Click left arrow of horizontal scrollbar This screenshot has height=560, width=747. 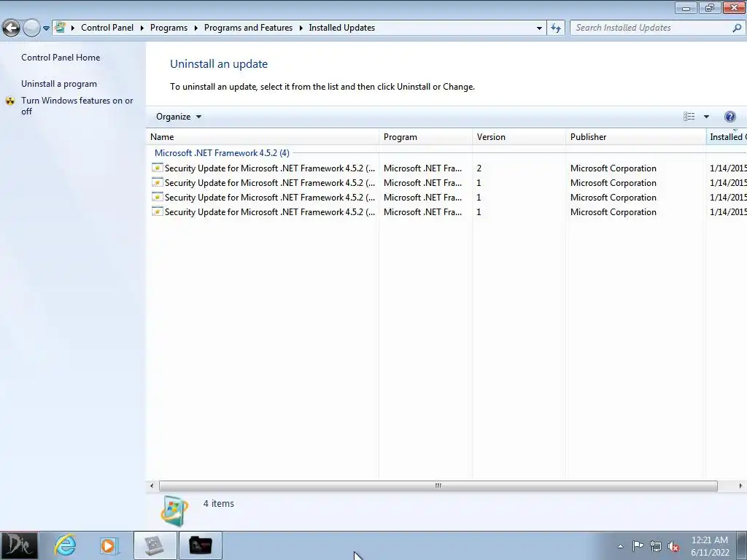coord(152,486)
